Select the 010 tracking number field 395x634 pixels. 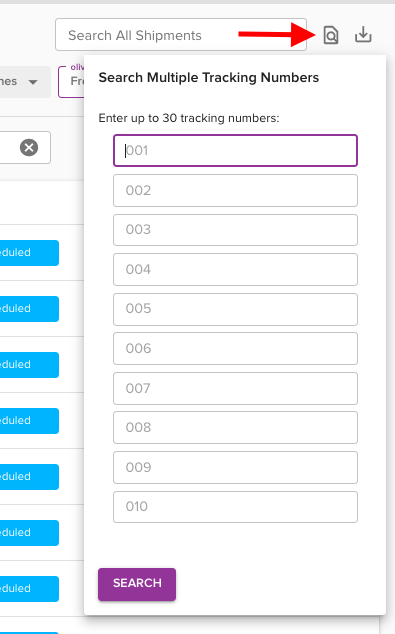click(235, 507)
